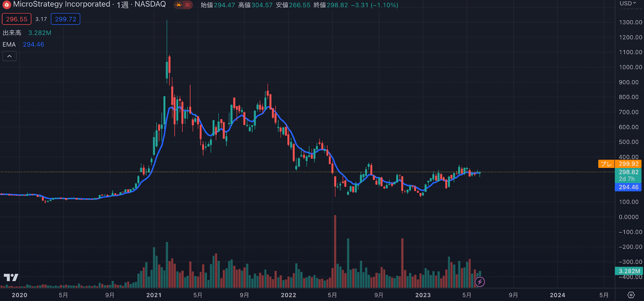The height and width of the screenshot is (301, 644).
Task: Select the EMA indicator legend
Action: coord(9,45)
